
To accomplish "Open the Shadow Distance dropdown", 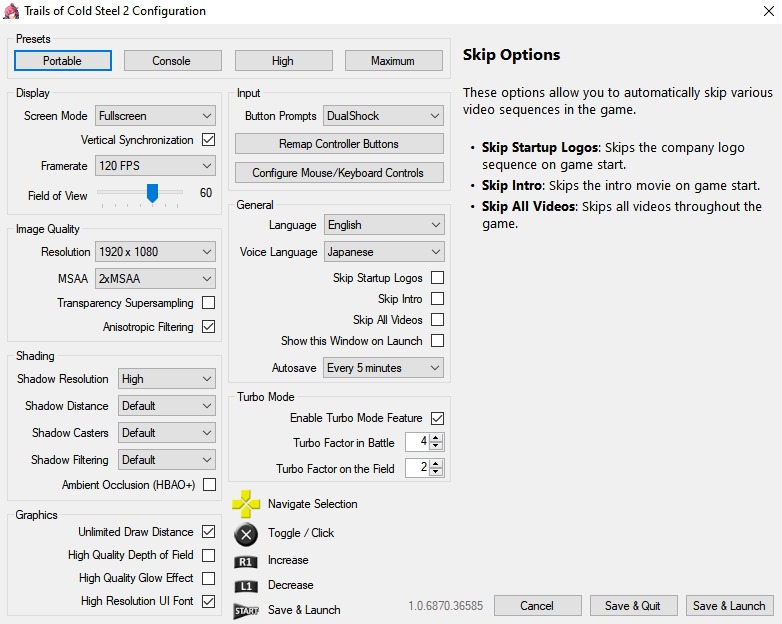I will pos(167,406).
